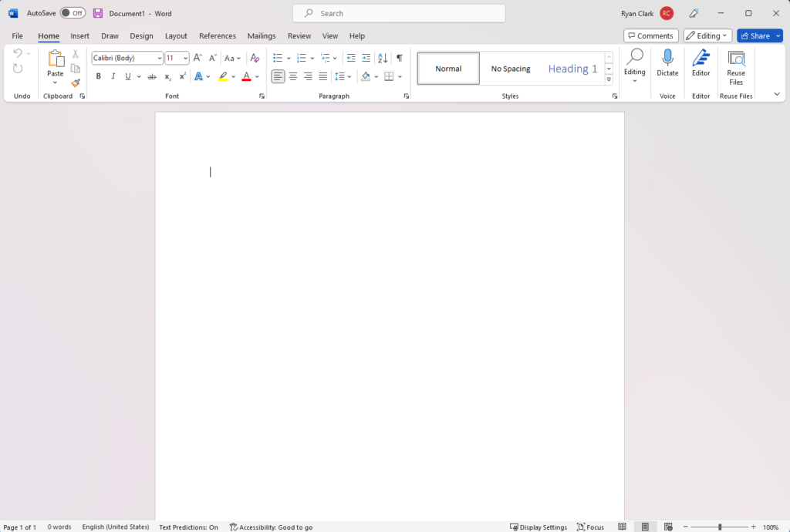Open Reuse Files pane
The height and width of the screenshot is (532, 790).
(736, 67)
